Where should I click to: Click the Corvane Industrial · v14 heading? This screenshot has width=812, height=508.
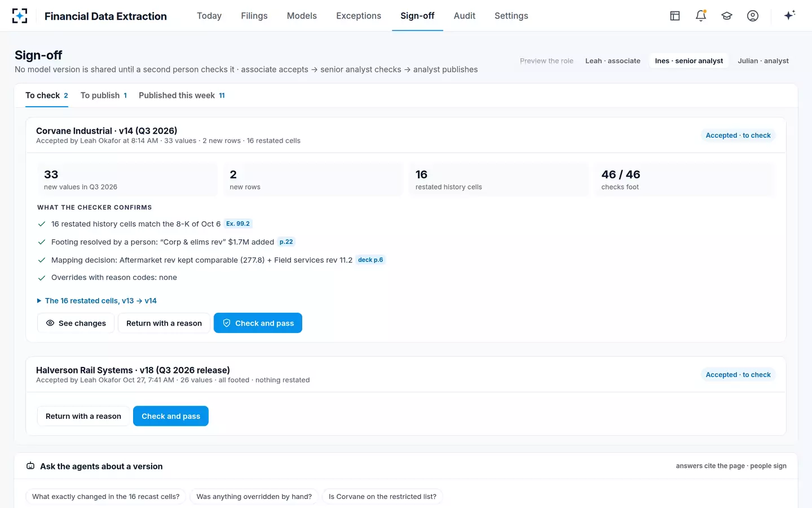pyautogui.click(x=107, y=131)
